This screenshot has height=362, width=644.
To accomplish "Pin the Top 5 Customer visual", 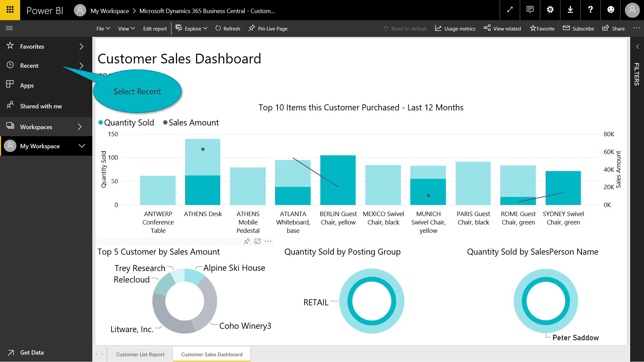I will pos(247,241).
